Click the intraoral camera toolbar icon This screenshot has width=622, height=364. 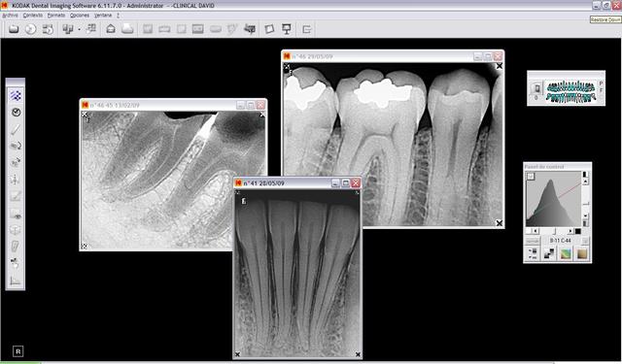point(250,29)
